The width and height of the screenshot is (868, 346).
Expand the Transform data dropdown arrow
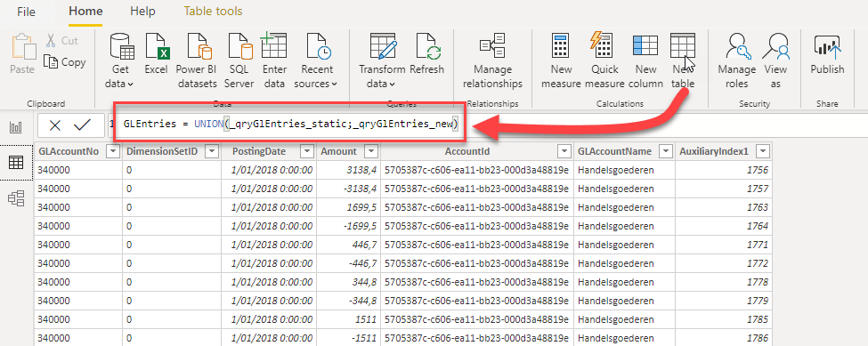click(x=392, y=84)
